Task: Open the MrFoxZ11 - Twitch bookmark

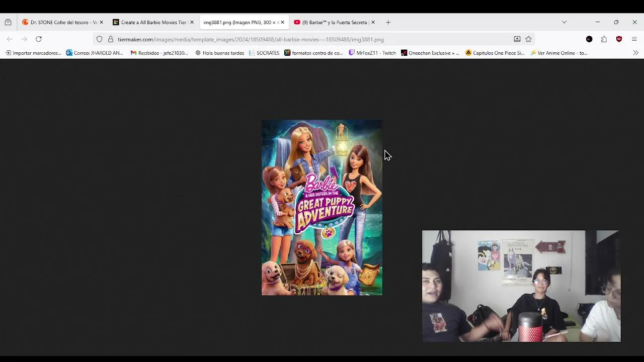Action: (x=372, y=53)
